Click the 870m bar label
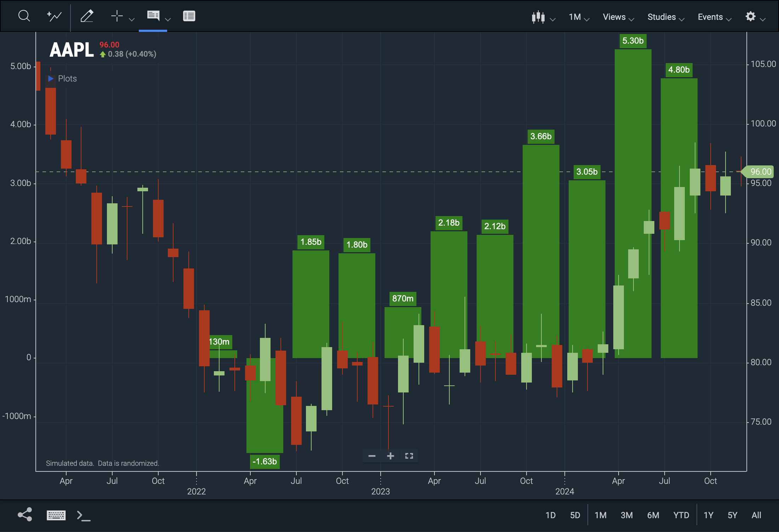Screen dimensions: 779x532 (x=403, y=299)
